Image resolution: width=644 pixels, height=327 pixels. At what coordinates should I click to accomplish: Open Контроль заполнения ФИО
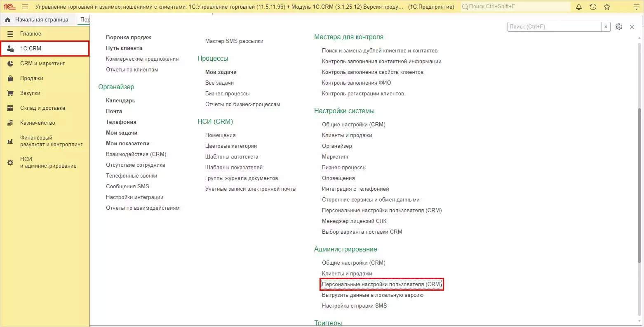(357, 83)
